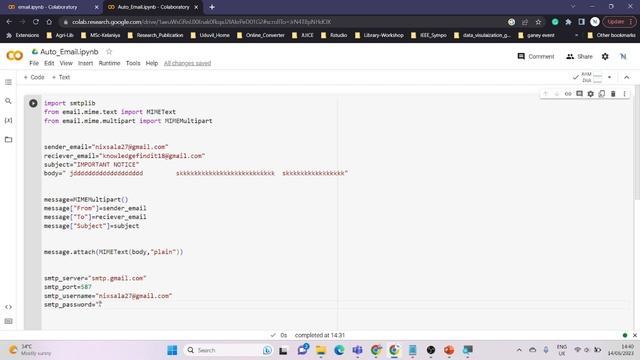Screen dimensions: 640x360
Task: Open Windows Start menu
Action: pyautogui.click(x=172, y=350)
